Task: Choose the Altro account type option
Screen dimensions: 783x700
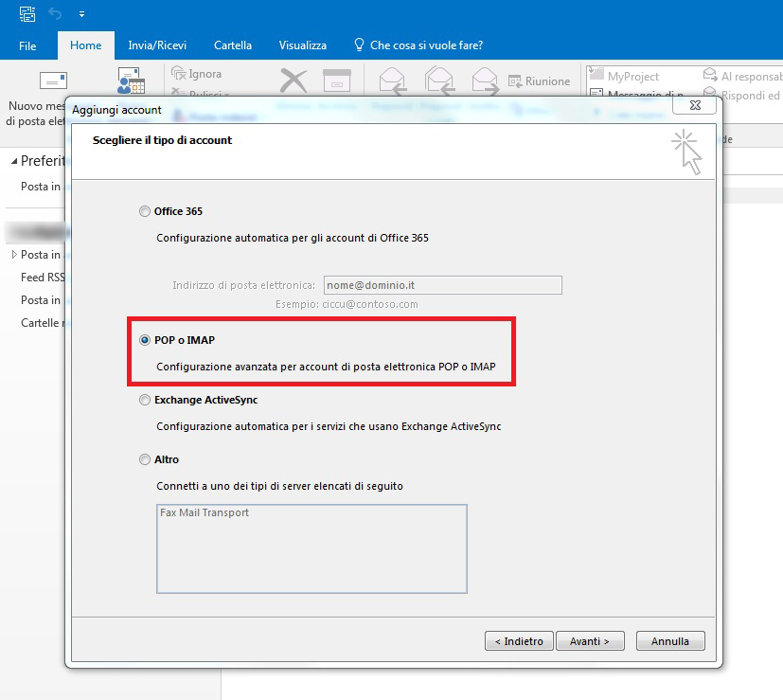Action: pos(145,459)
